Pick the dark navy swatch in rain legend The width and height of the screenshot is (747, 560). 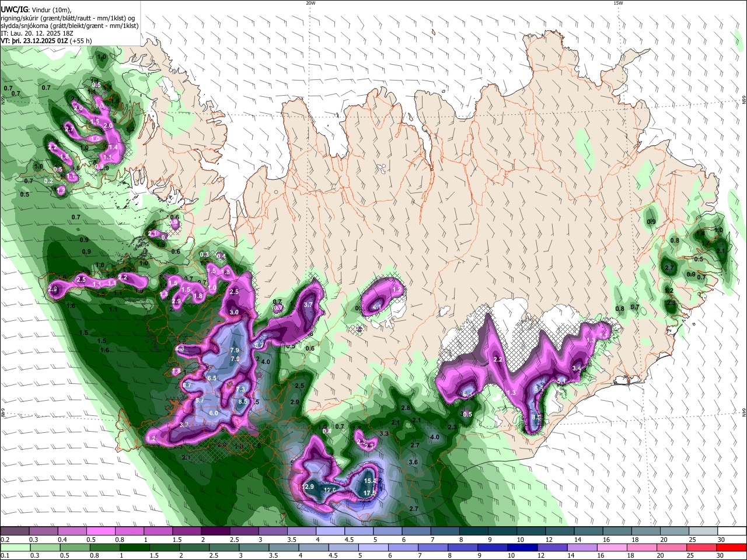click(x=522, y=547)
